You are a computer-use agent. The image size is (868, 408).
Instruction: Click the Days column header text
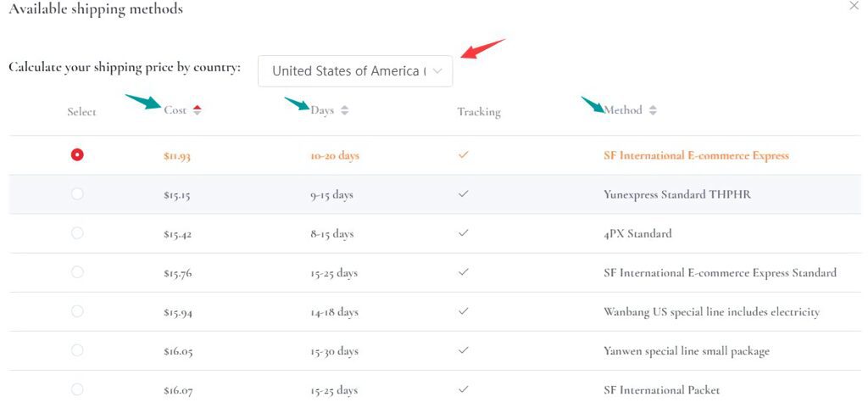(322, 110)
